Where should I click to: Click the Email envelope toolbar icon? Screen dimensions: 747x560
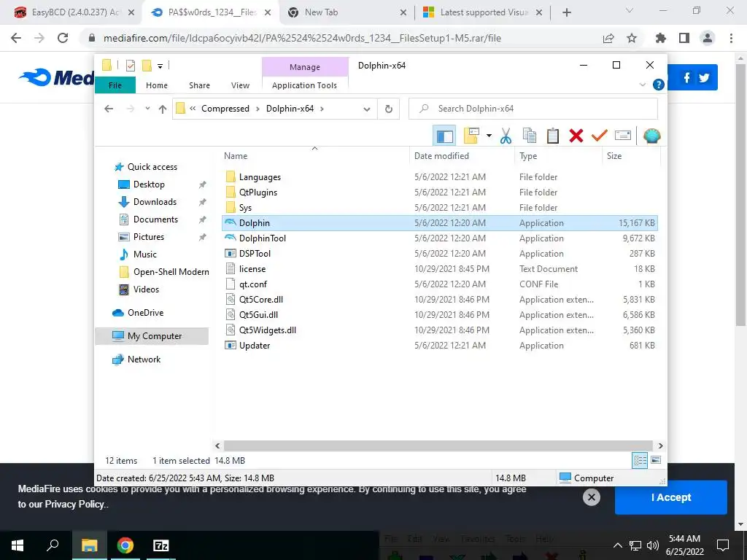pyautogui.click(x=623, y=136)
